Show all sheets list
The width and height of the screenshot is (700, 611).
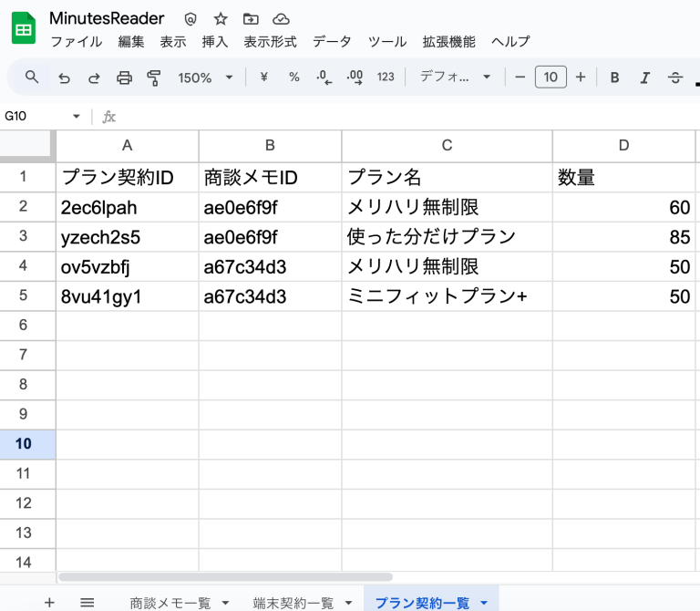87,603
